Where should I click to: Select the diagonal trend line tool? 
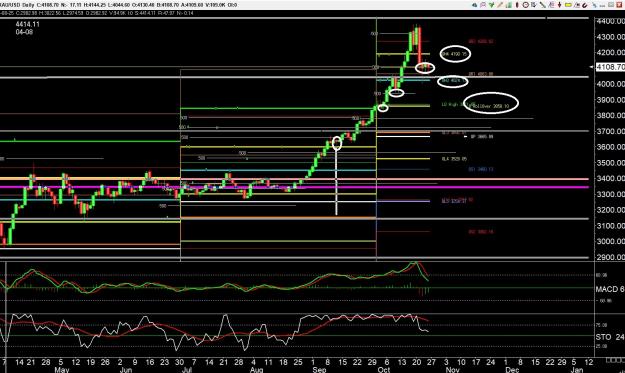542,5
